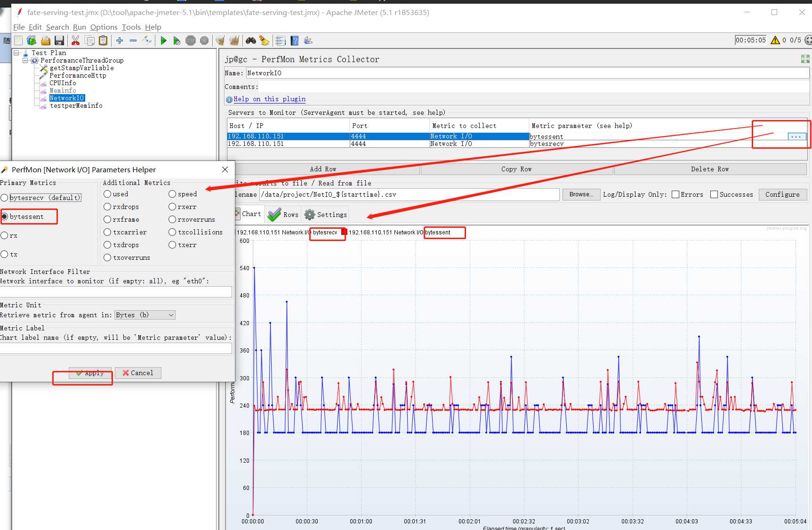Open the Run menu

[80, 27]
